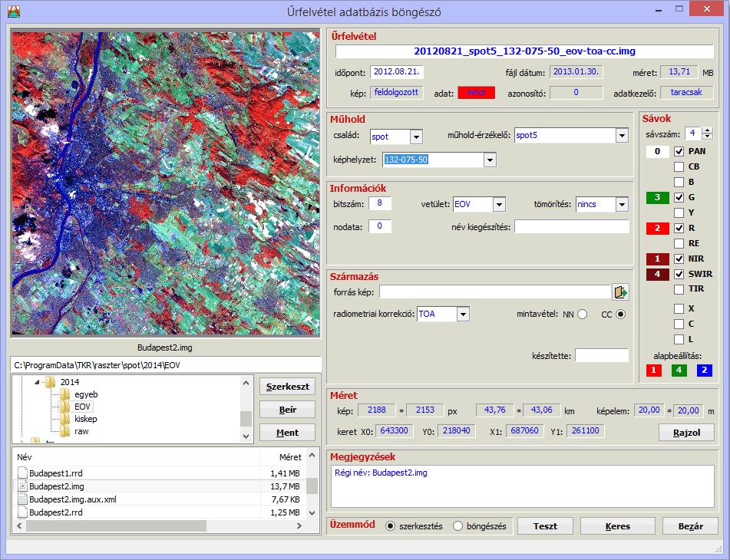Viewport: 730px width, 560px height.
Task: Click the Budapest2.img file icon
Action: click(x=22, y=486)
